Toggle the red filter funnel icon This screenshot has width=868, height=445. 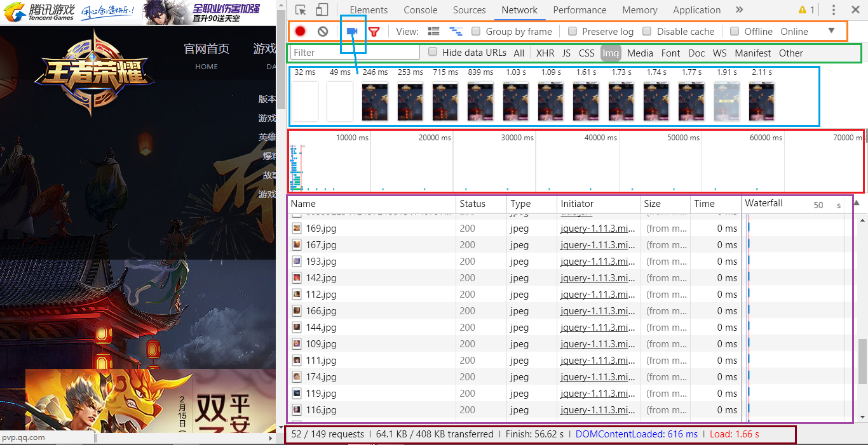coord(374,31)
